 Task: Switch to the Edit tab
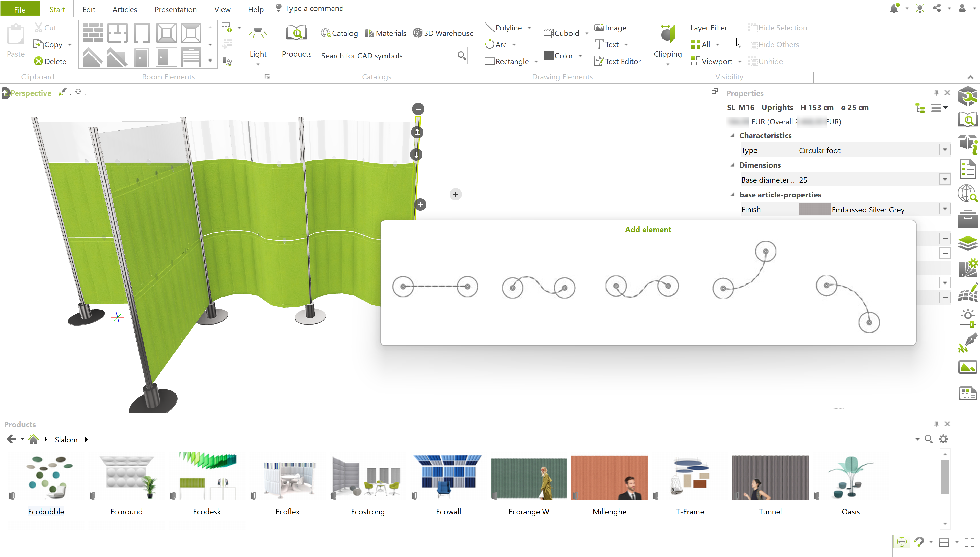coord(89,9)
